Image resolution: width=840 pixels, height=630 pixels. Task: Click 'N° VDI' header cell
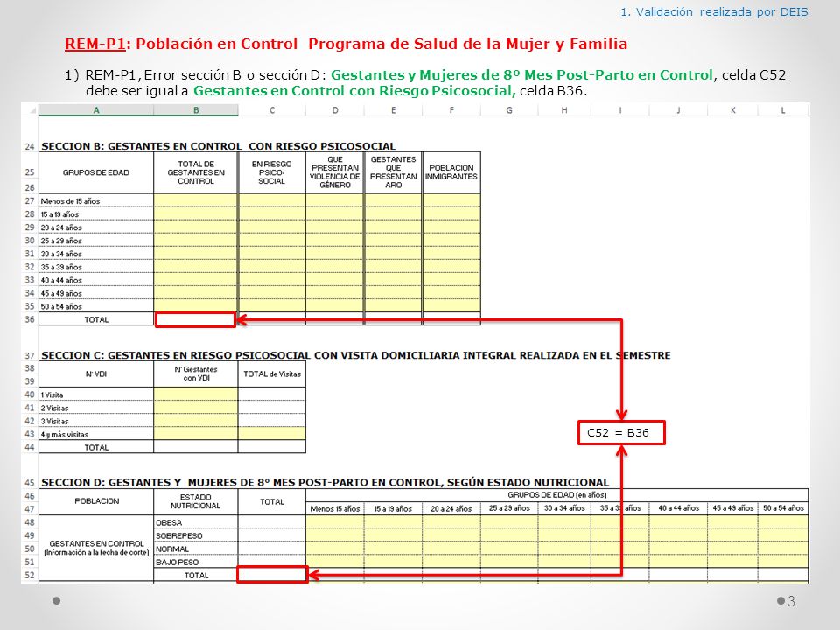point(96,374)
